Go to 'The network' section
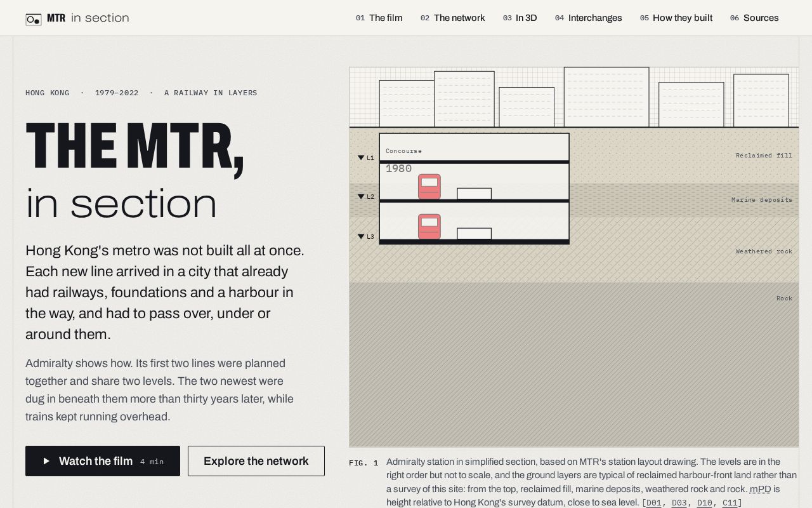Viewport: 812px width, 508px height. click(453, 18)
